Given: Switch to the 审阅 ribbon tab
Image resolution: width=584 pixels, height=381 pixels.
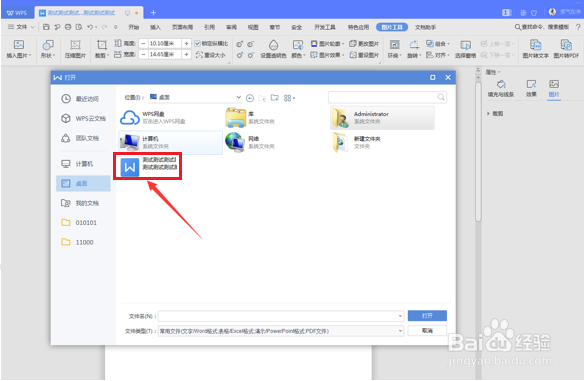Looking at the screenshot, I should [x=231, y=27].
